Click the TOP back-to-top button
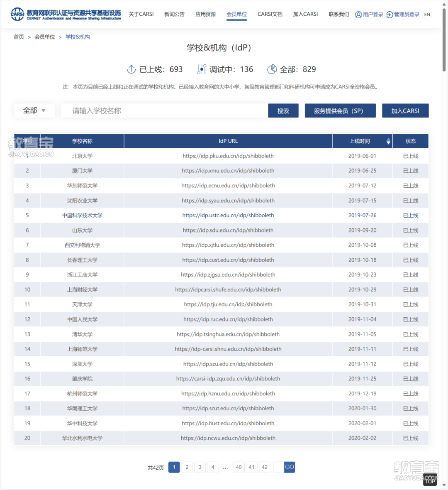This screenshot has width=448, height=490. [x=430, y=480]
